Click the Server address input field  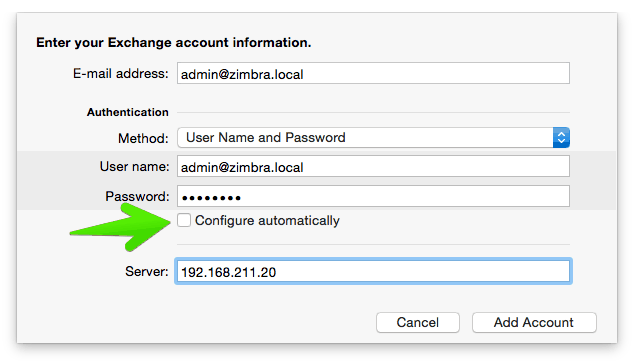373,271
